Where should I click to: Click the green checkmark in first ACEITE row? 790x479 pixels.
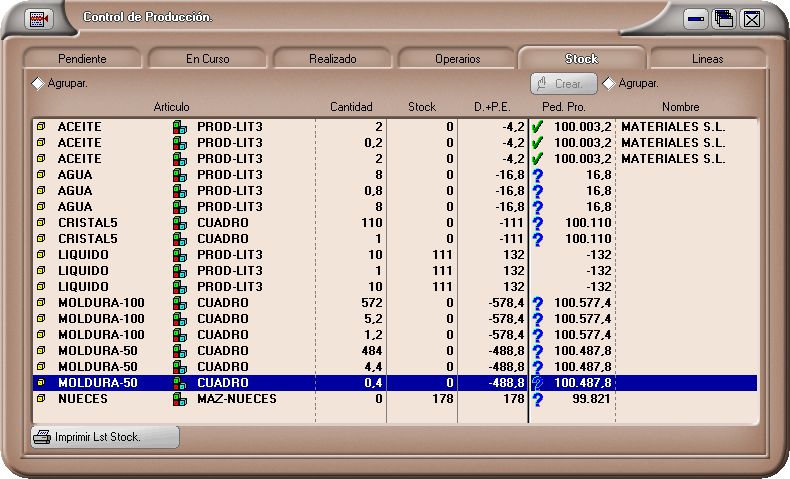pos(538,127)
